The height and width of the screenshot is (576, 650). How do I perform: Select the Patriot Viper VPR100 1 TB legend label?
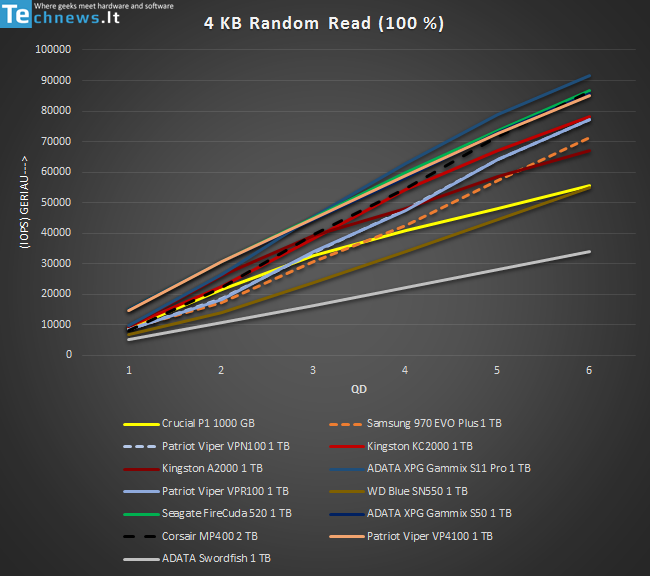click(x=225, y=491)
